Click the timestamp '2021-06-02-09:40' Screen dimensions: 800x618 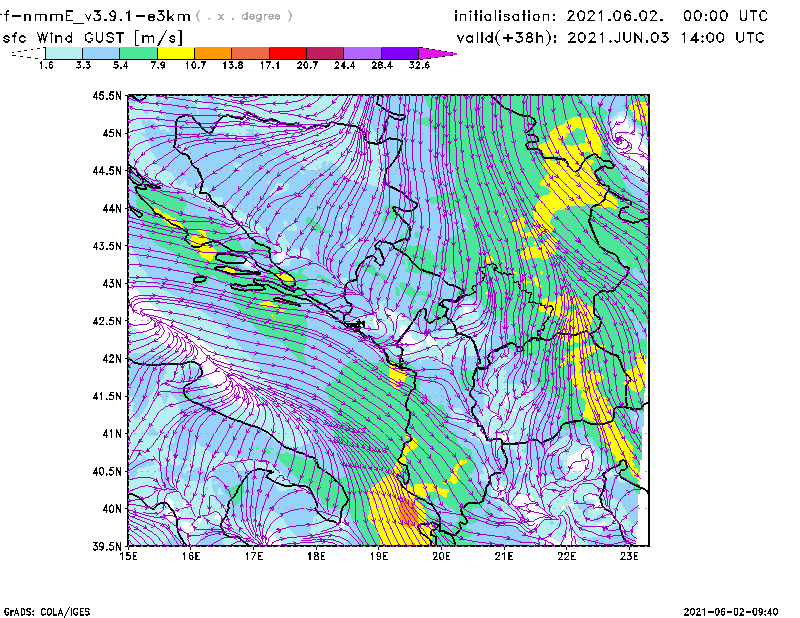(x=731, y=612)
